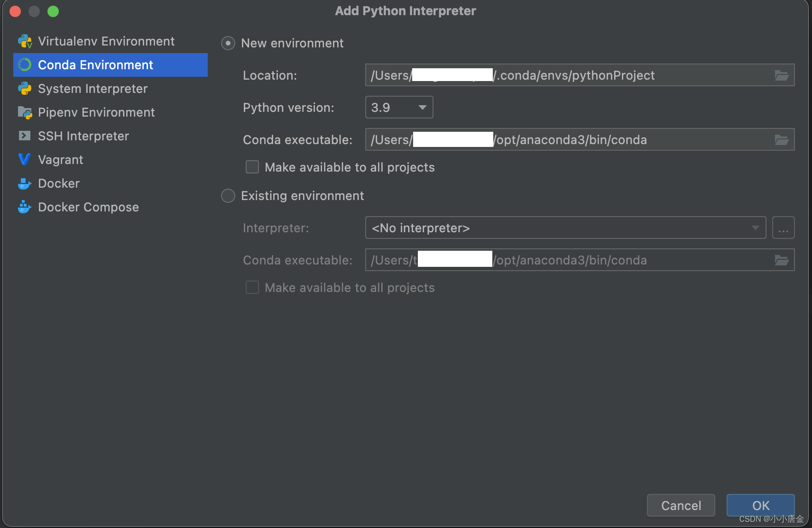The height and width of the screenshot is (528, 812).
Task: Browse for existing environment Conda executable
Action: pos(781,260)
